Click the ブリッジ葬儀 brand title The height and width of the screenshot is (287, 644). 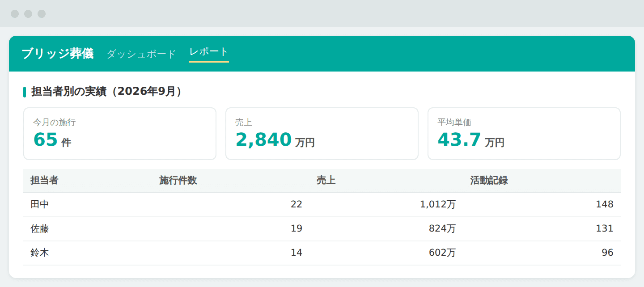tap(58, 54)
